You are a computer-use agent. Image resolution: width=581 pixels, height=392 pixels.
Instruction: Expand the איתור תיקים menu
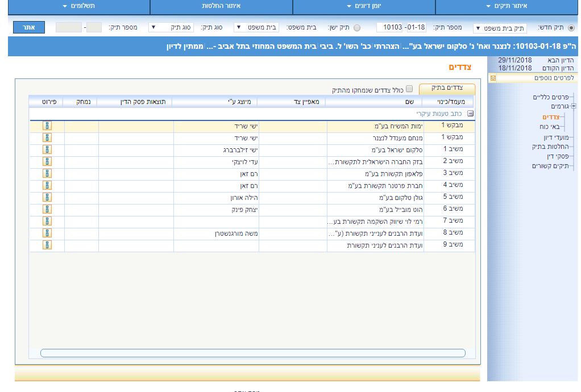tap(507, 6)
